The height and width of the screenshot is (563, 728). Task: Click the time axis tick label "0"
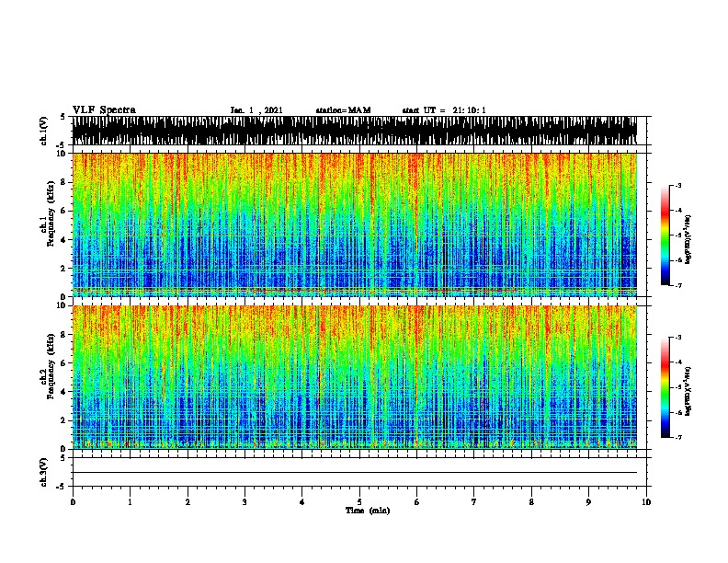[73, 501]
